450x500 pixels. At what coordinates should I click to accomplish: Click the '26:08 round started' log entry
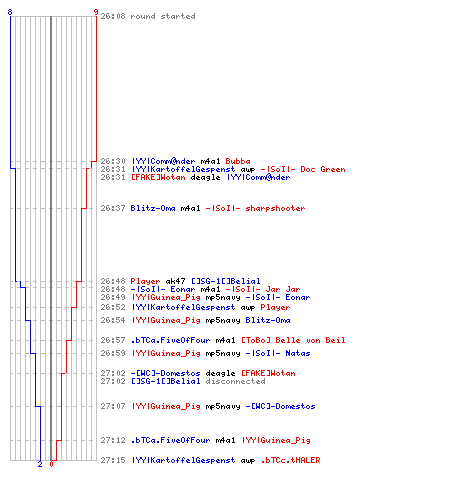coord(148,16)
